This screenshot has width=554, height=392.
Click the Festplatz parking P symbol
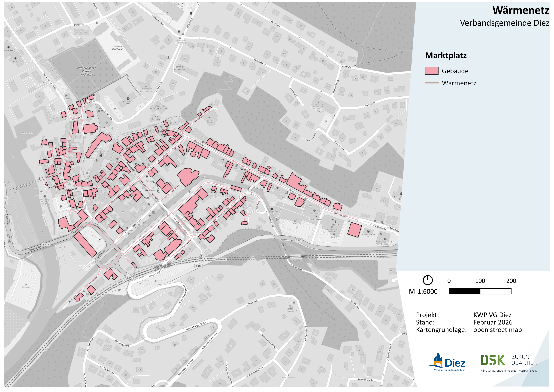click(26, 285)
